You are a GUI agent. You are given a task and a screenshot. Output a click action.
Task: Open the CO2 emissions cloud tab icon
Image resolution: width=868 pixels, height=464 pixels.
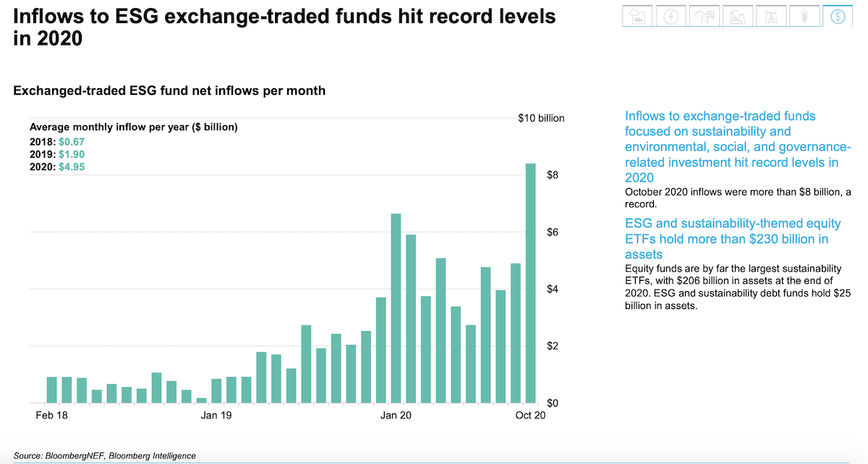coord(638,16)
